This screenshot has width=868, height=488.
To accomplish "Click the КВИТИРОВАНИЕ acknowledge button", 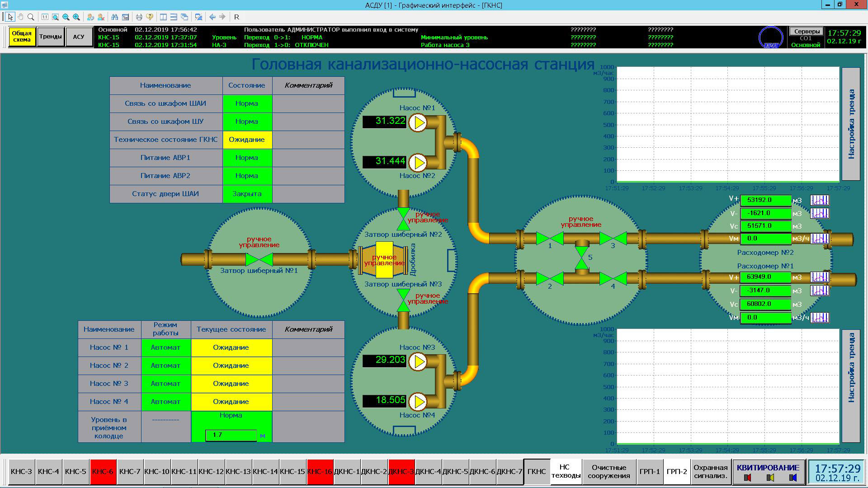I will [768, 472].
